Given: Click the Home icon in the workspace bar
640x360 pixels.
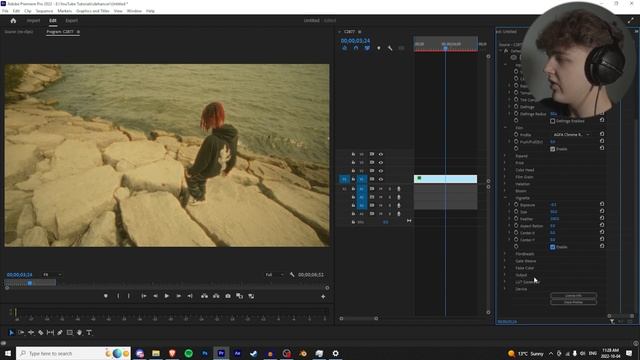Looking at the screenshot, I should (x=13, y=20).
